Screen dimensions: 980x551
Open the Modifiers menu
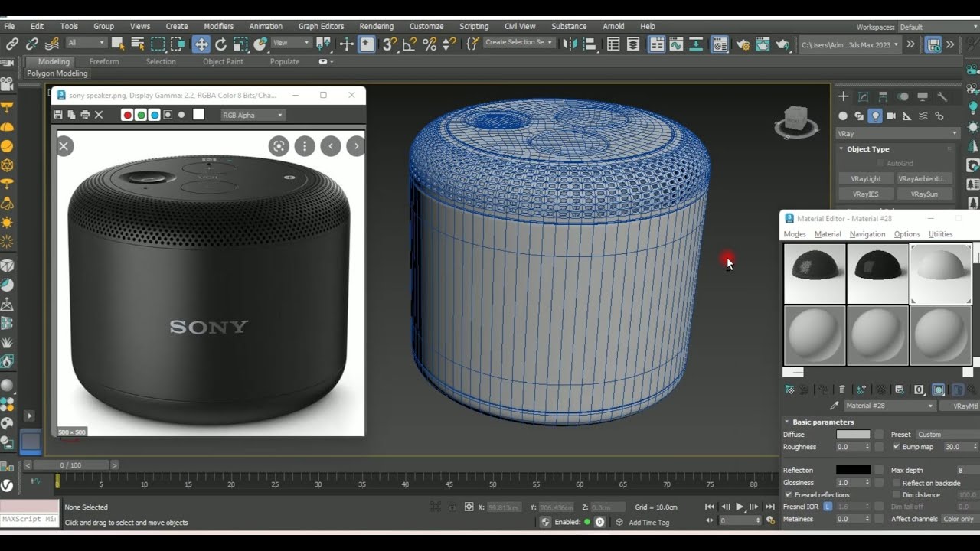click(218, 26)
